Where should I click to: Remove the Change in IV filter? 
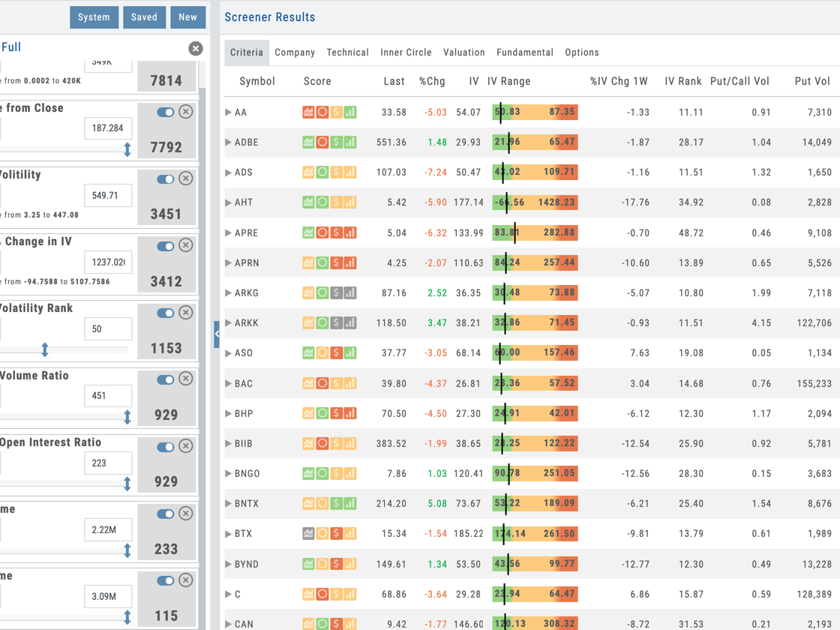[x=186, y=245]
